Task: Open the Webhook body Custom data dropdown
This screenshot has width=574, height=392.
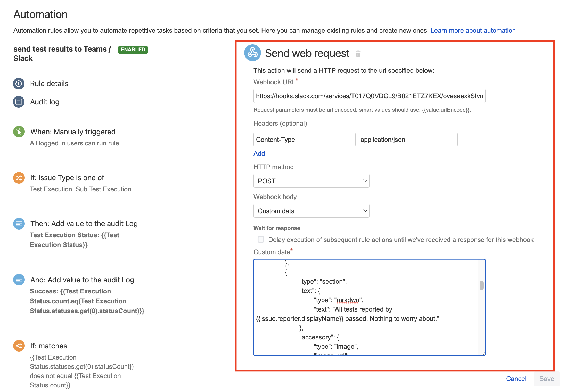Action: pyautogui.click(x=311, y=211)
